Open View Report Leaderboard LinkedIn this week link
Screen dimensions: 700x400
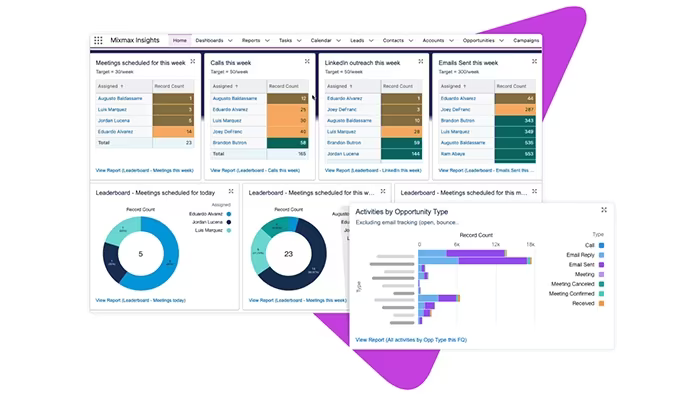[373, 171]
